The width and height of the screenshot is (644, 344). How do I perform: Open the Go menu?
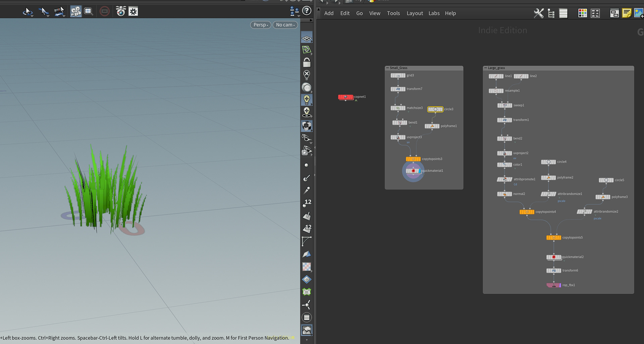coord(359,13)
